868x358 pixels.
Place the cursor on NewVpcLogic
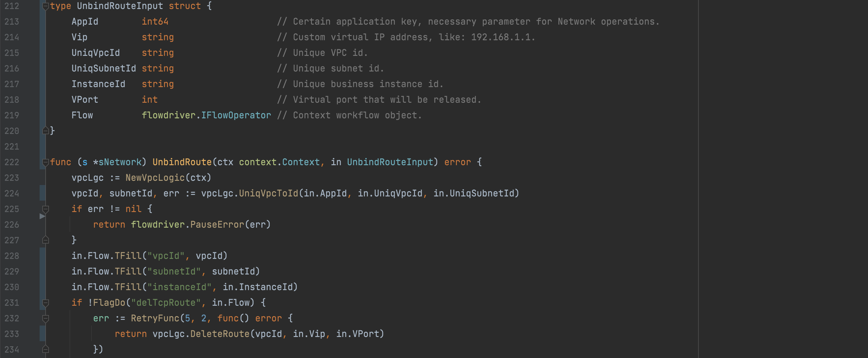point(155,178)
